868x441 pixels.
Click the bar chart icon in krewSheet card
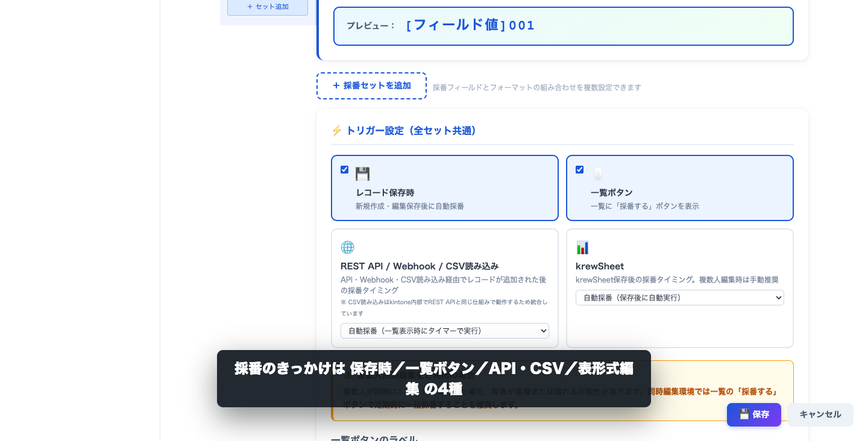583,248
